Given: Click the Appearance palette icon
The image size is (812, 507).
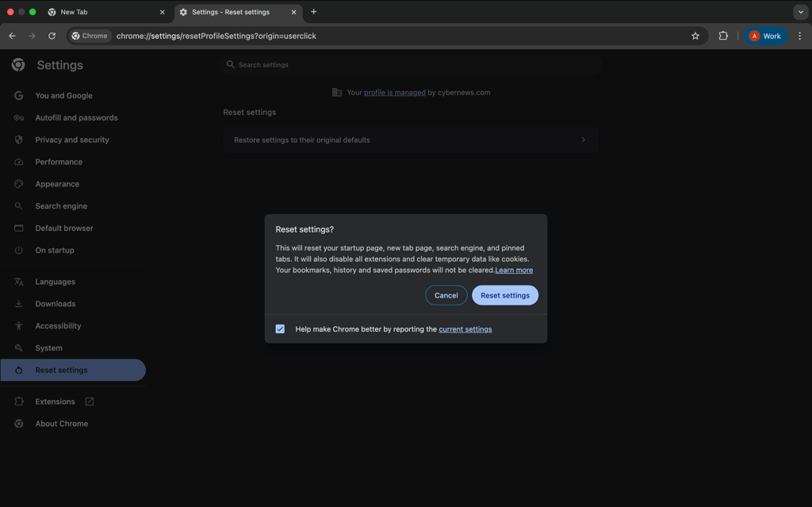Looking at the screenshot, I should click(x=19, y=184).
